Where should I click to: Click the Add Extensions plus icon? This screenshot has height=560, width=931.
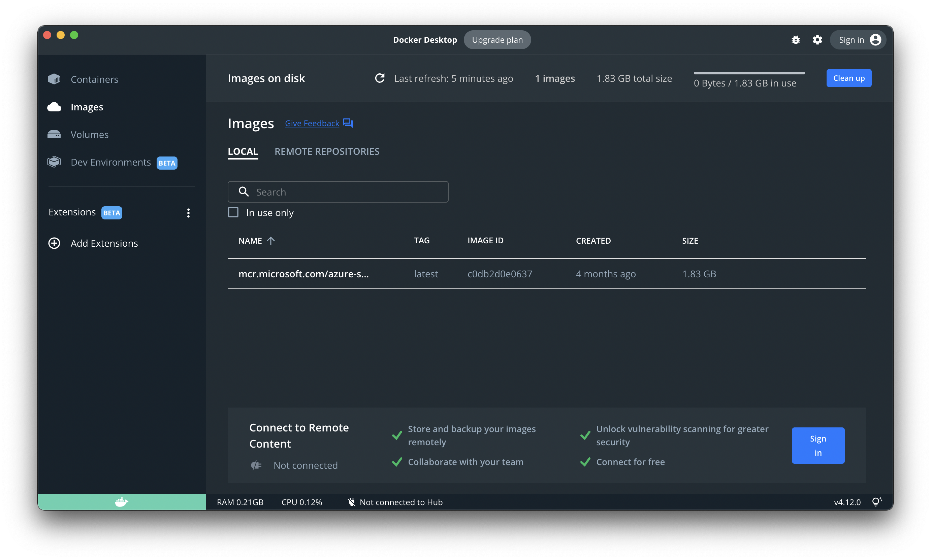[x=54, y=243]
